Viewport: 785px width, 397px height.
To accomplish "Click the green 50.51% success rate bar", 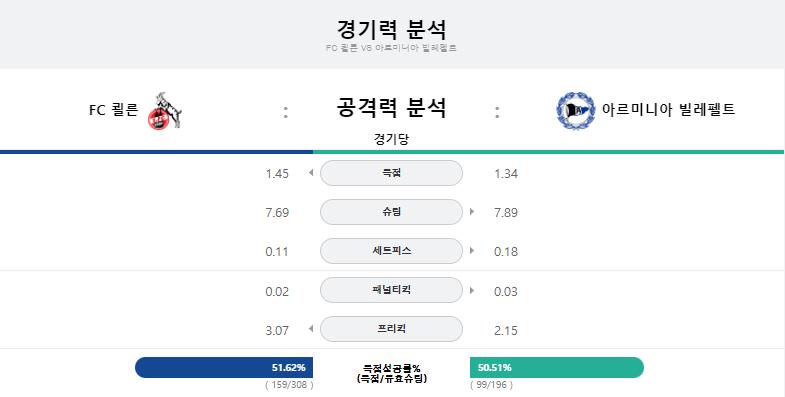I will click(x=557, y=367).
